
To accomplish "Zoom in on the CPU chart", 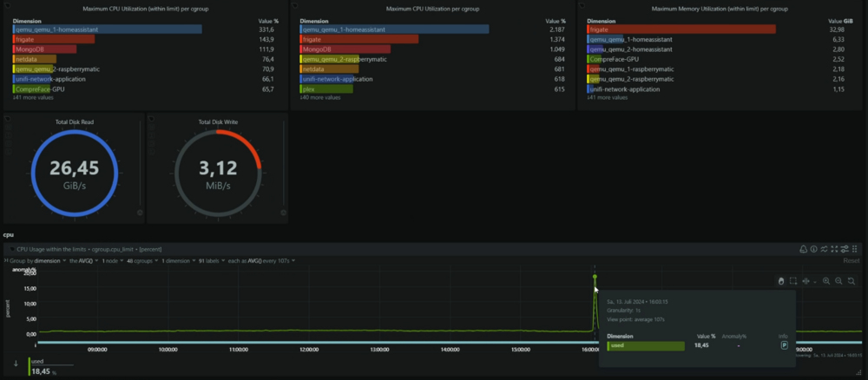I will click(826, 281).
